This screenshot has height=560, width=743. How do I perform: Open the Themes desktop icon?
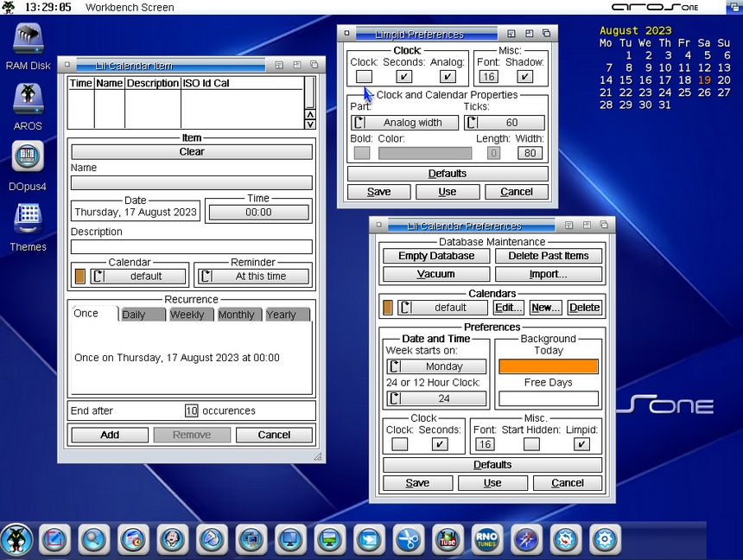pyautogui.click(x=28, y=220)
